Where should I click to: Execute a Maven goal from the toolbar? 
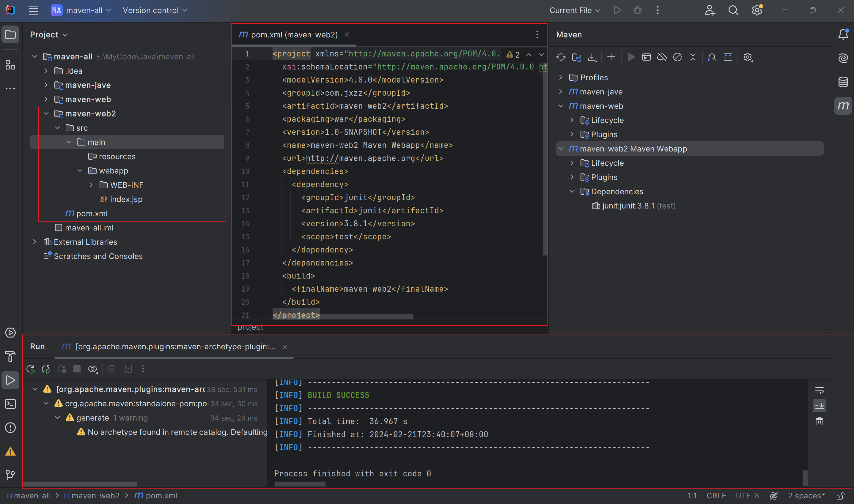(646, 57)
